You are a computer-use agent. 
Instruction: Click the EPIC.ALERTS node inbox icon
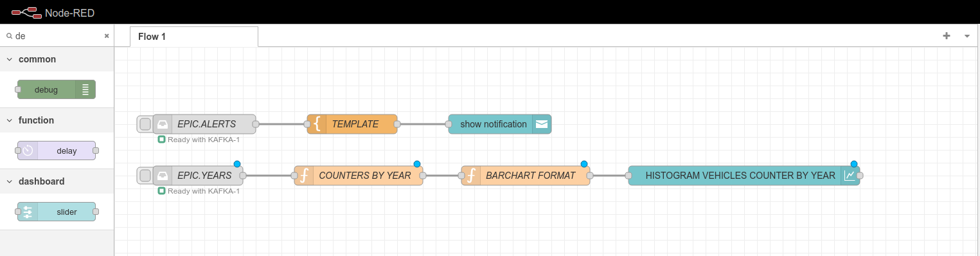click(x=163, y=123)
